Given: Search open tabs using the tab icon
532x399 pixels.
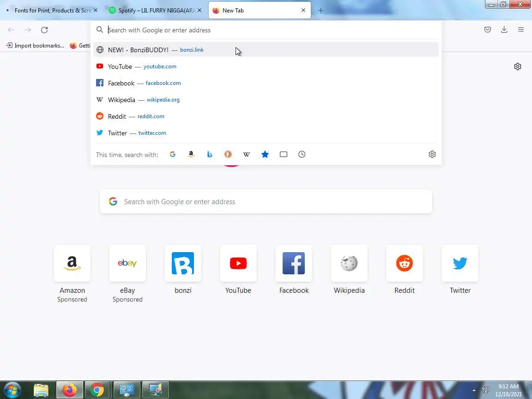Looking at the screenshot, I should coord(283,154).
